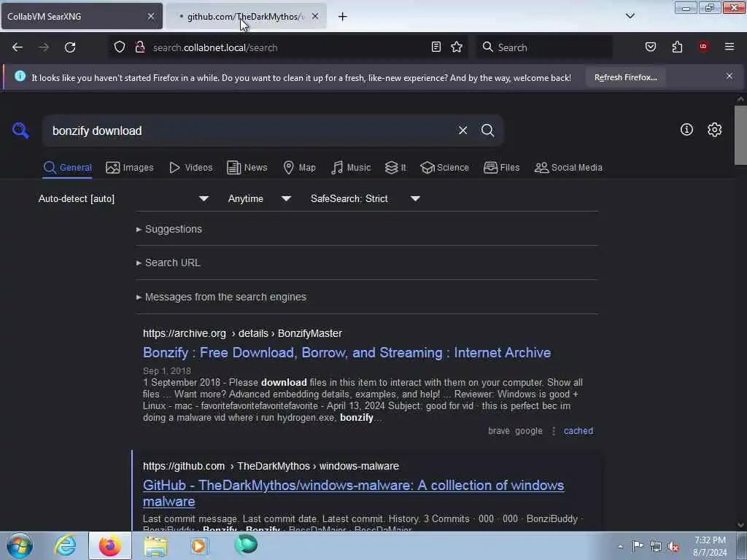Switch to the github.com/TheDarkMythos tab
This screenshot has height=560, width=747.
coord(246,17)
